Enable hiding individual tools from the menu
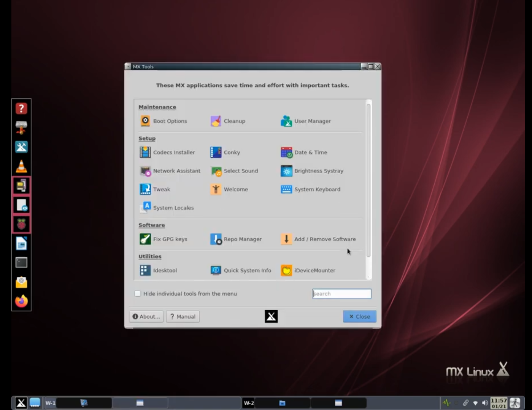This screenshot has width=532, height=410. coord(138,294)
